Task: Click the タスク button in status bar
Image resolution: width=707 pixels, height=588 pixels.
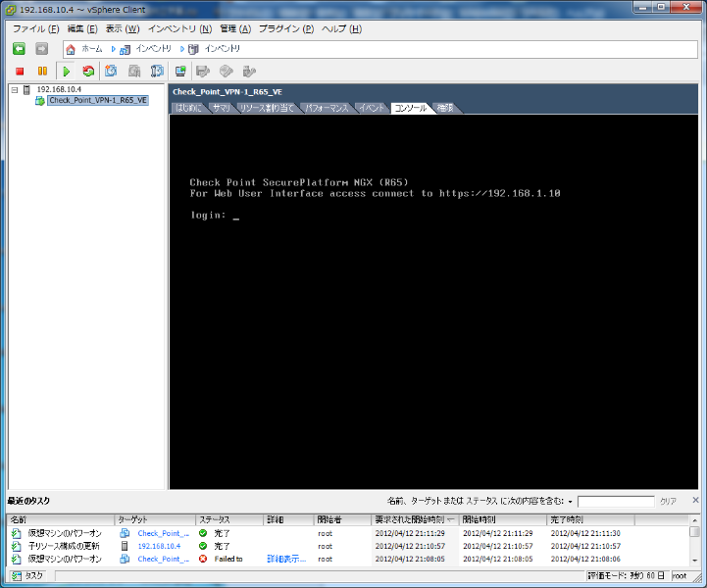Action: [x=28, y=576]
